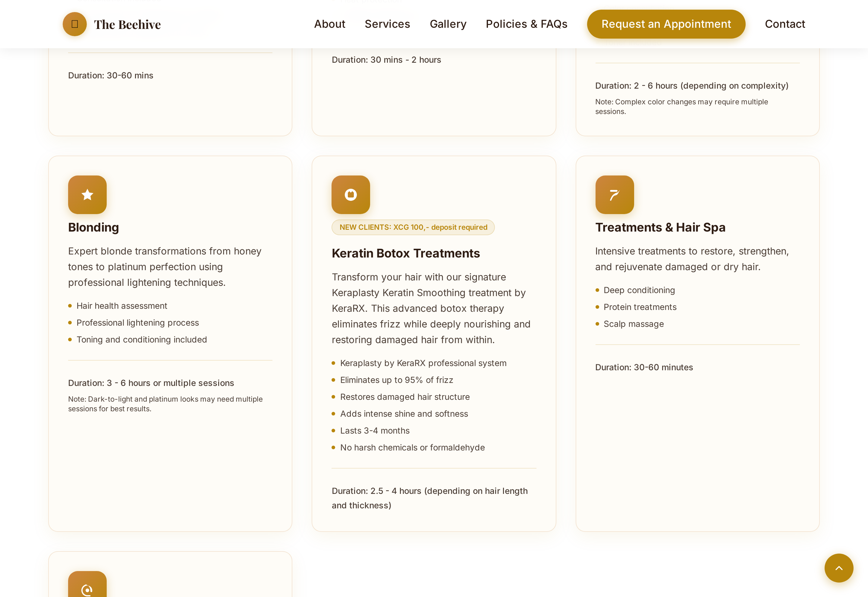
Task: Click the partially visible bottom card icon
Action: (x=87, y=584)
